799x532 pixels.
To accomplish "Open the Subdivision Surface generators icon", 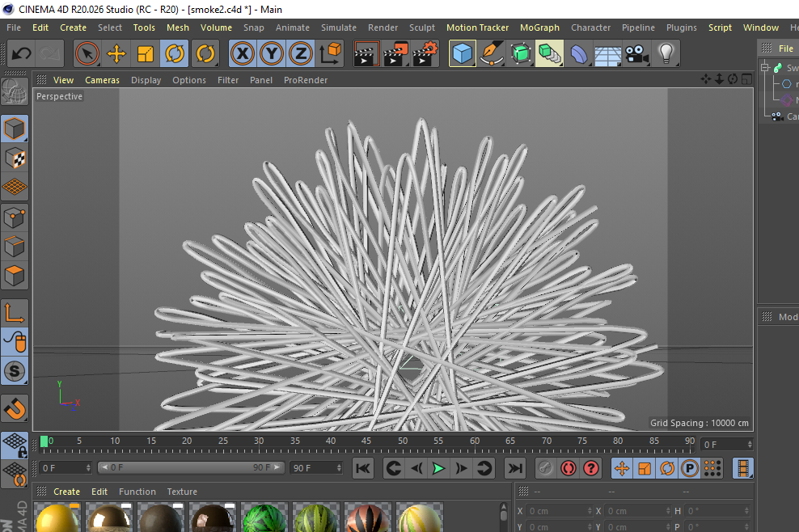I will (521, 53).
